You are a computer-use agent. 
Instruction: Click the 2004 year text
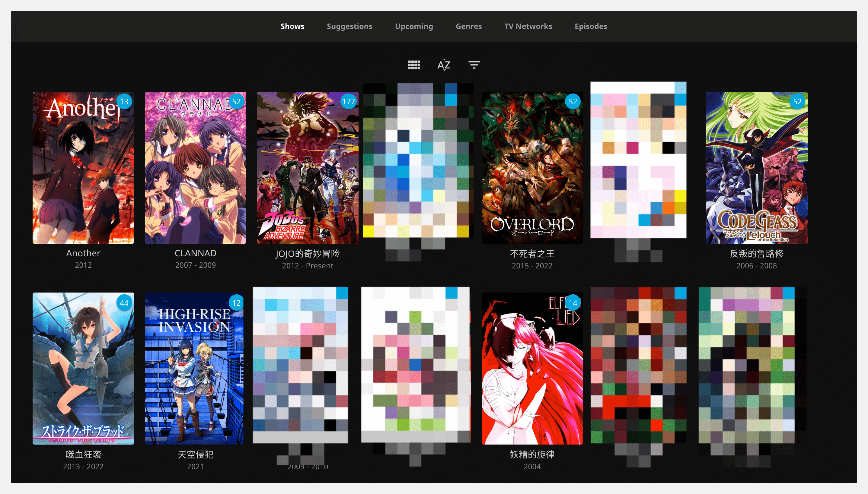click(x=532, y=467)
